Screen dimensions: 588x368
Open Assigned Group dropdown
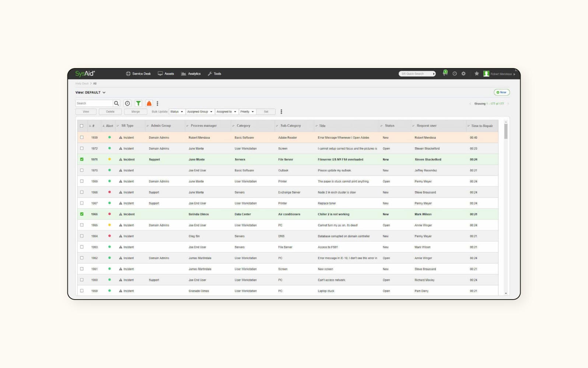click(x=200, y=112)
